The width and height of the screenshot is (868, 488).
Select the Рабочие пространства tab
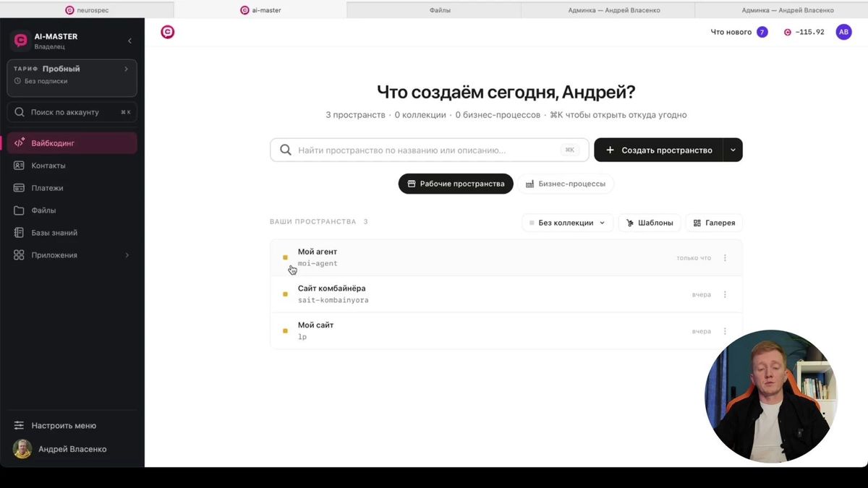(x=456, y=184)
